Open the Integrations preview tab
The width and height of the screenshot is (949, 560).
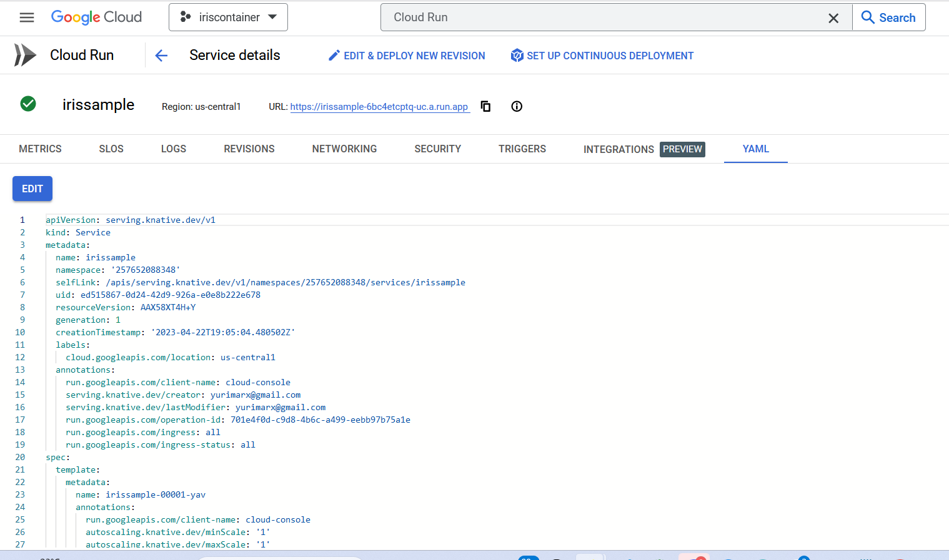point(644,149)
